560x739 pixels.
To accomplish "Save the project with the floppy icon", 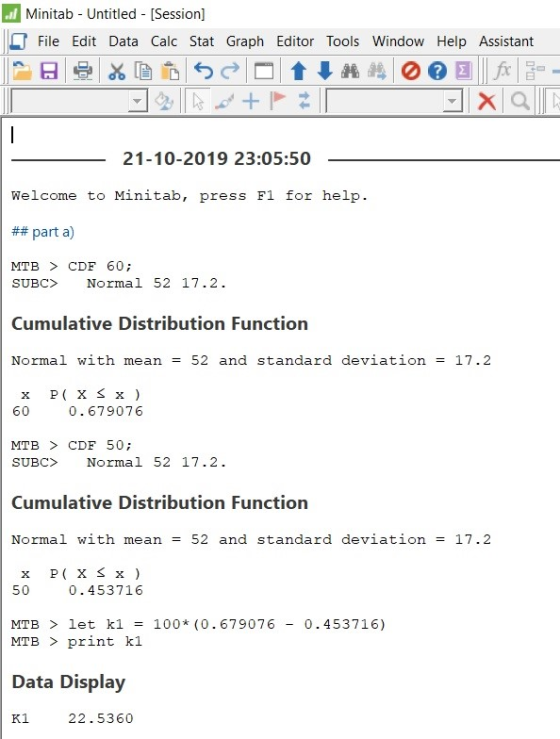I will click(49, 71).
